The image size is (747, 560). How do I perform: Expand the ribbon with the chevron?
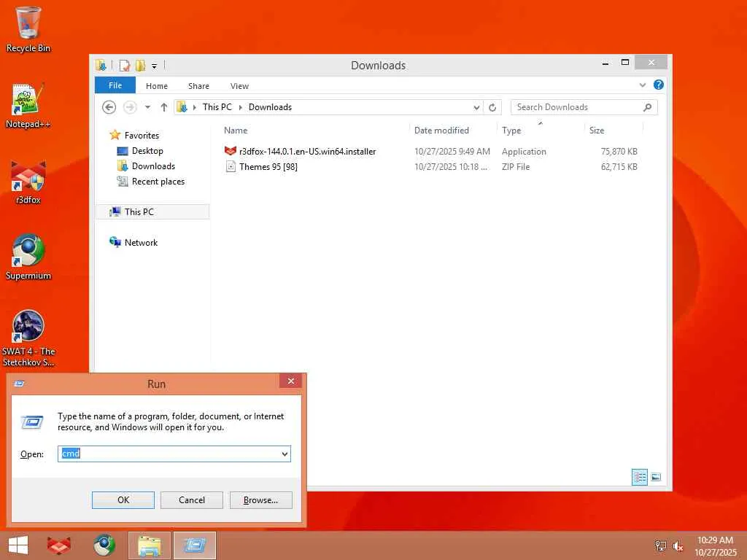(x=642, y=85)
